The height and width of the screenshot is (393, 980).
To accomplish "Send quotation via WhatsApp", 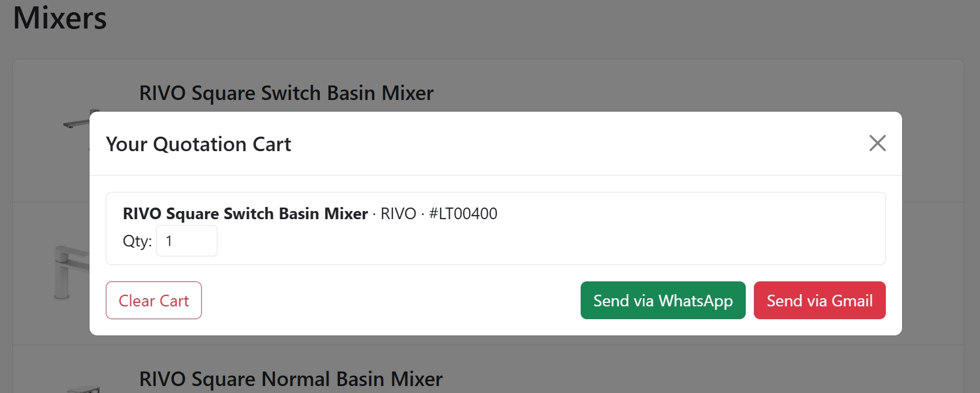I will tap(663, 301).
